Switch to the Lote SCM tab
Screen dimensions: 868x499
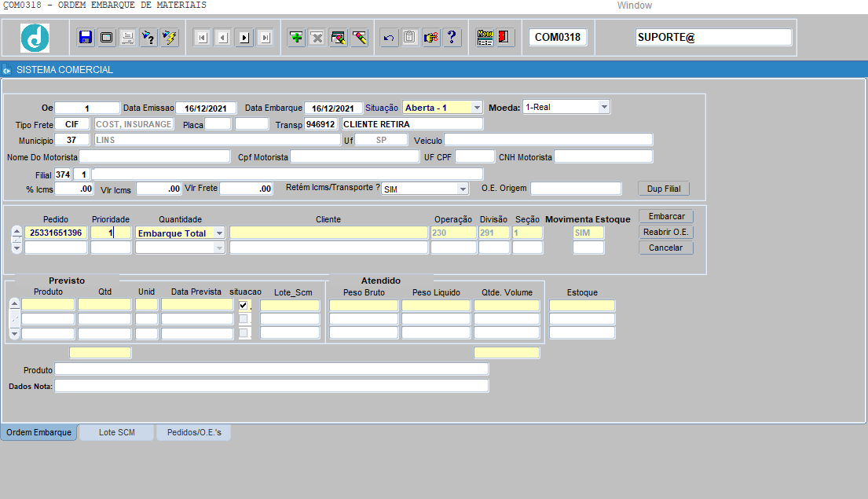point(117,432)
